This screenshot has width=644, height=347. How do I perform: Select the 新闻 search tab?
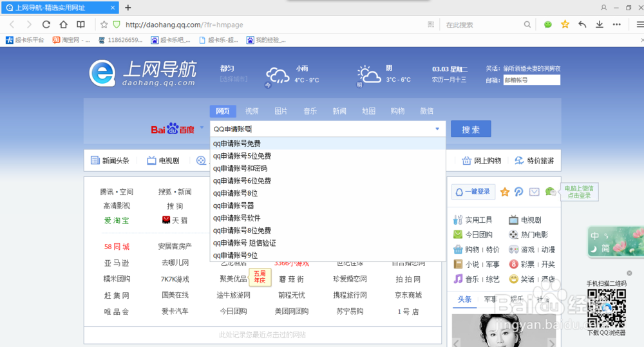click(x=339, y=111)
